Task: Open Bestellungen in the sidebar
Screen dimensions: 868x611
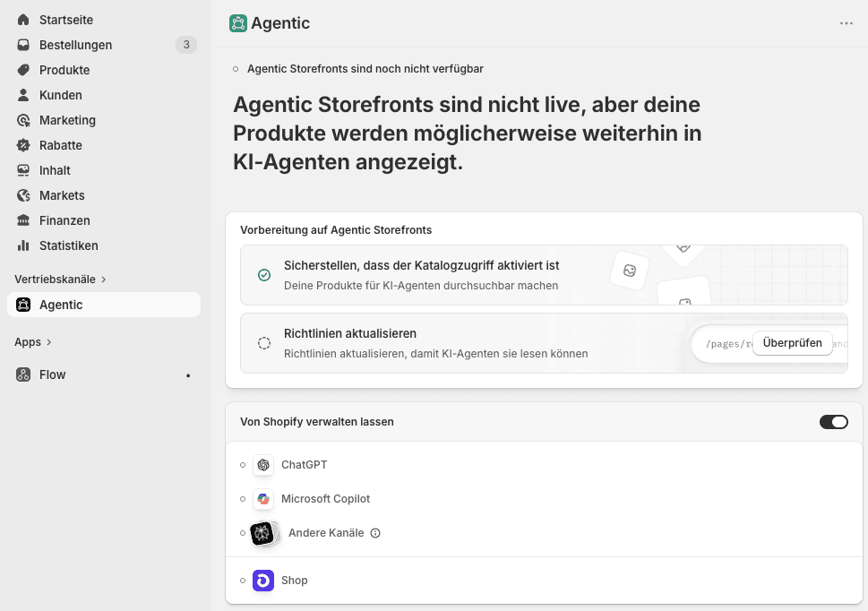Action: pos(104,45)
